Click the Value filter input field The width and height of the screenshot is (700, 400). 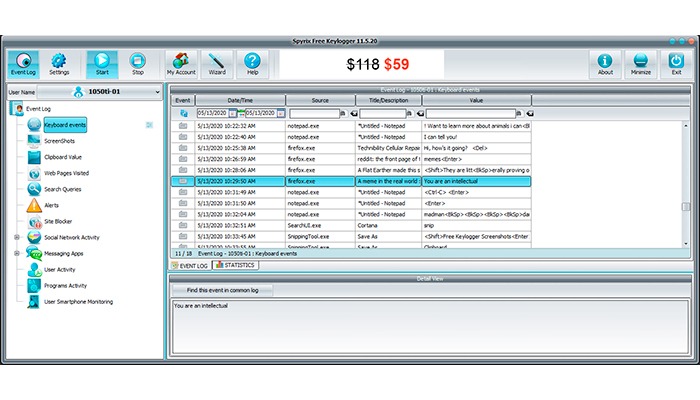[x=471, y=114]
